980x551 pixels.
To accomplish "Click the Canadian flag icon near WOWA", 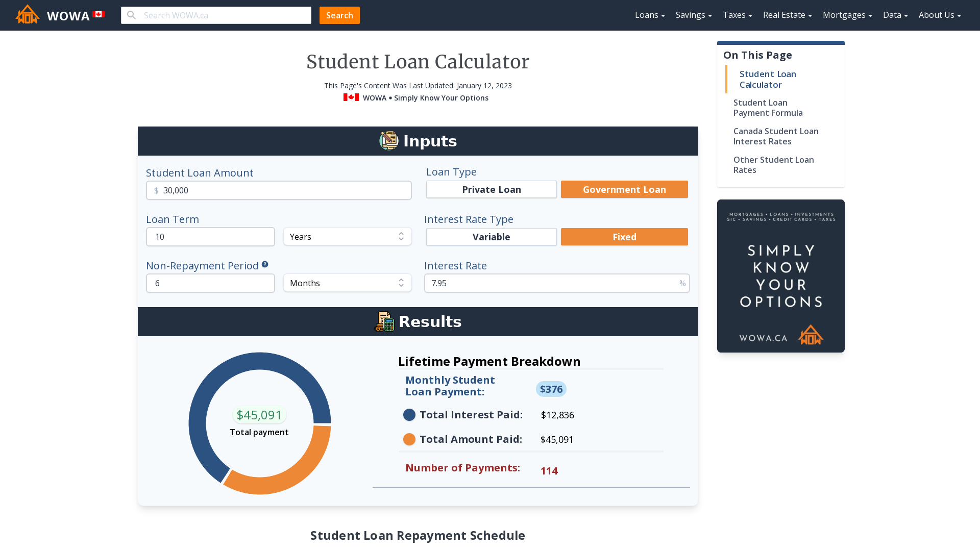I will click(99, 15).
